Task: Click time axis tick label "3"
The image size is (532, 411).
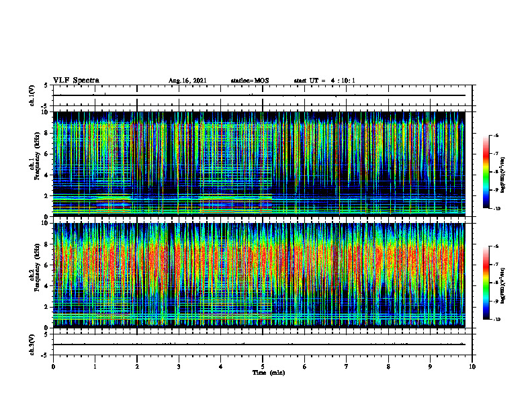Action: coord(179,367)
